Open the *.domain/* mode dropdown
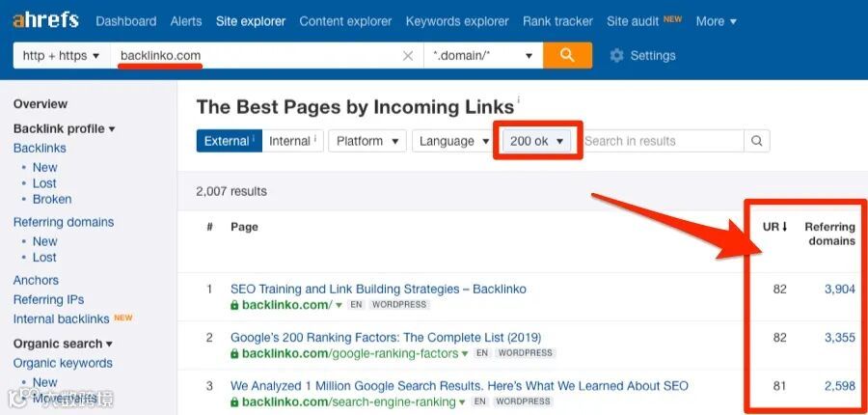This screenshot has width=868, height=415. 483,55
